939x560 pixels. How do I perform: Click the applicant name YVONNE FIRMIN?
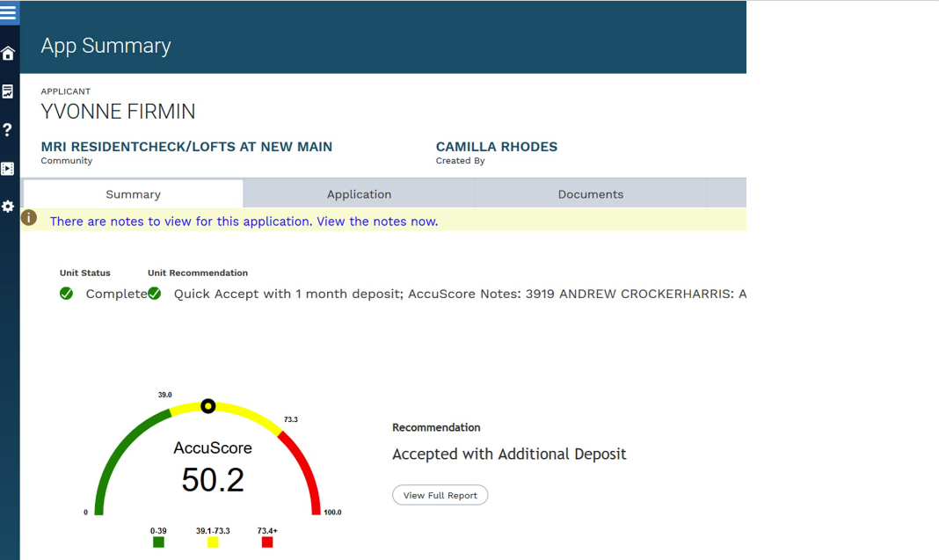tap(117, 112)
